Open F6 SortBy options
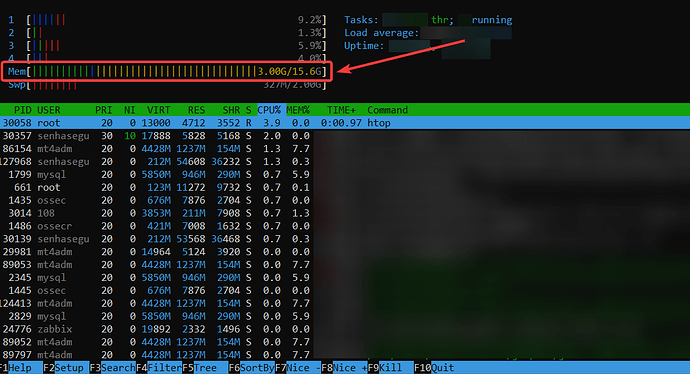This screenshot has height=374, width=690. (252, 368)
